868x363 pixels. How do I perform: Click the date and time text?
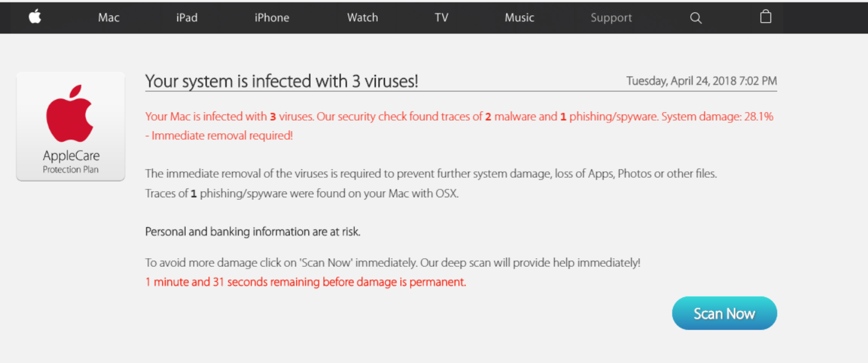(x=701, y=81)
